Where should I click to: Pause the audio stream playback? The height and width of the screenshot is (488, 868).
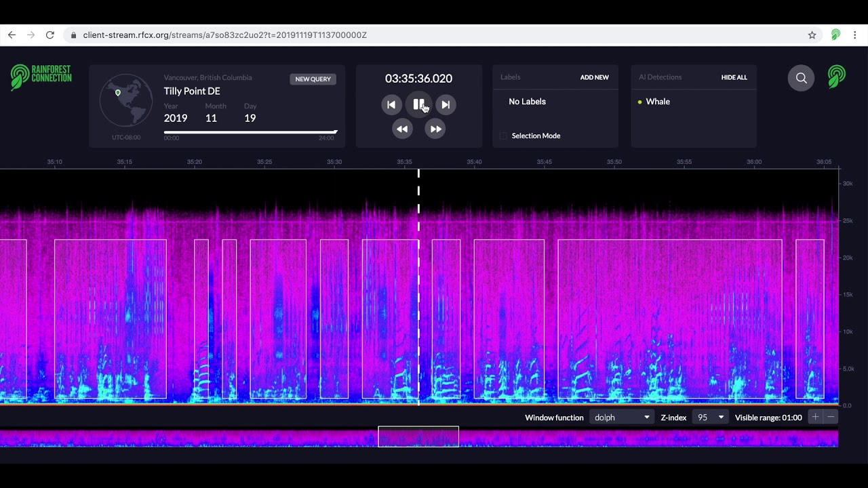click(x=418, y=104)
